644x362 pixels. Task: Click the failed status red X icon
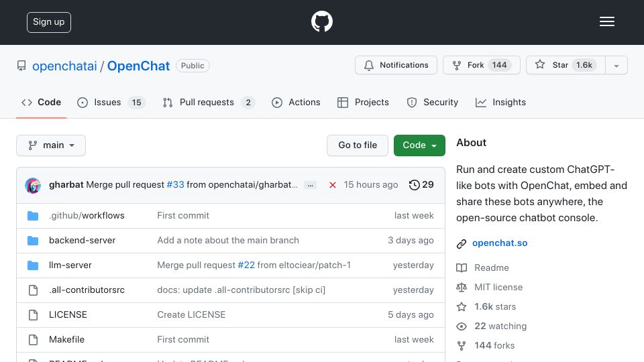tap(333, 185)
